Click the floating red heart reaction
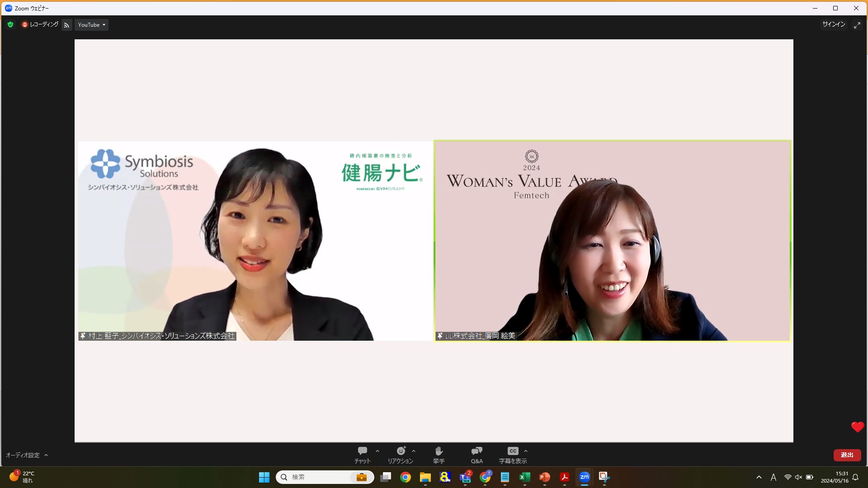The image size is (868, 488). tap(857, 427)
